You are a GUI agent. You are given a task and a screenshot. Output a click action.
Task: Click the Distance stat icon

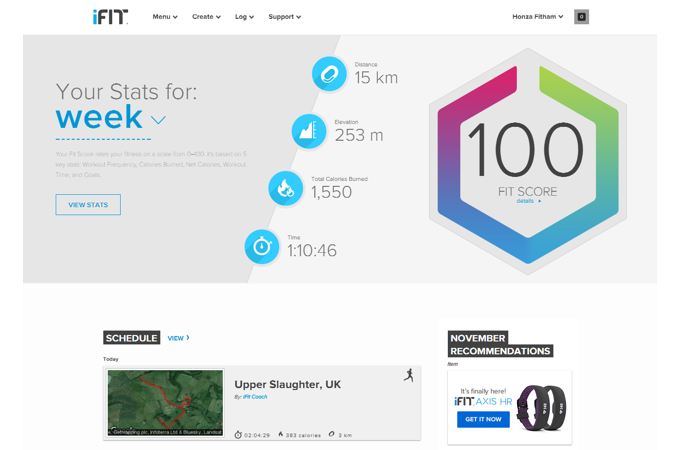[x=328, y=73]
